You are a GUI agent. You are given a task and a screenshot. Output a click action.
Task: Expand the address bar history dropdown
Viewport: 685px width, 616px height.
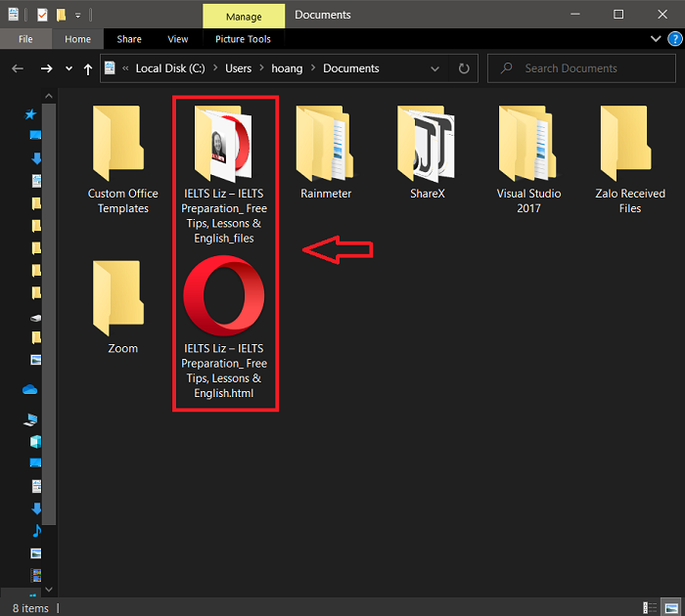tap(434, 68)
